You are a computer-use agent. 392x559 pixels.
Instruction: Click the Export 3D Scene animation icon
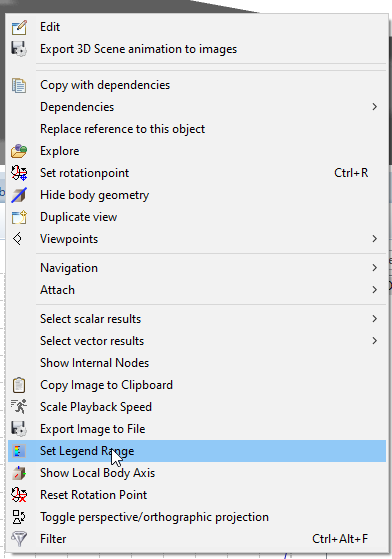(x=19, y=49)
